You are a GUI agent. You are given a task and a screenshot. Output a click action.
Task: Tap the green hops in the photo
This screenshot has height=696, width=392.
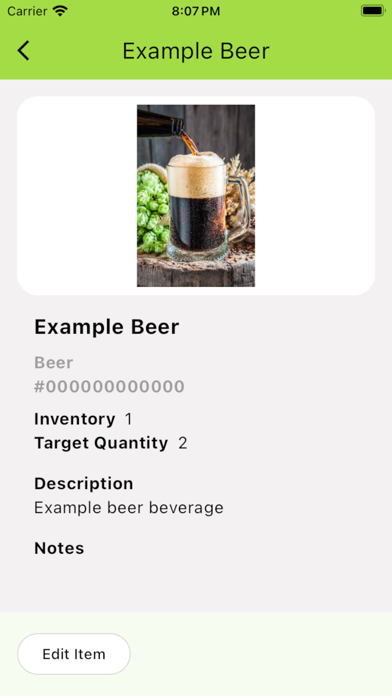click(x=152, y=213)
